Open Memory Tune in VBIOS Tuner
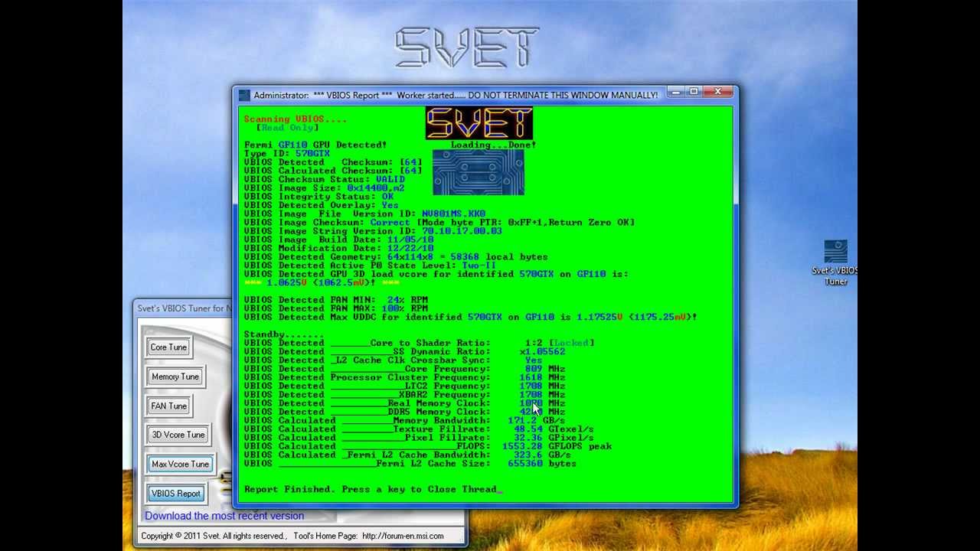Viewport: 980px width, 551px height. pyautogui.click(x=175, y=377)
